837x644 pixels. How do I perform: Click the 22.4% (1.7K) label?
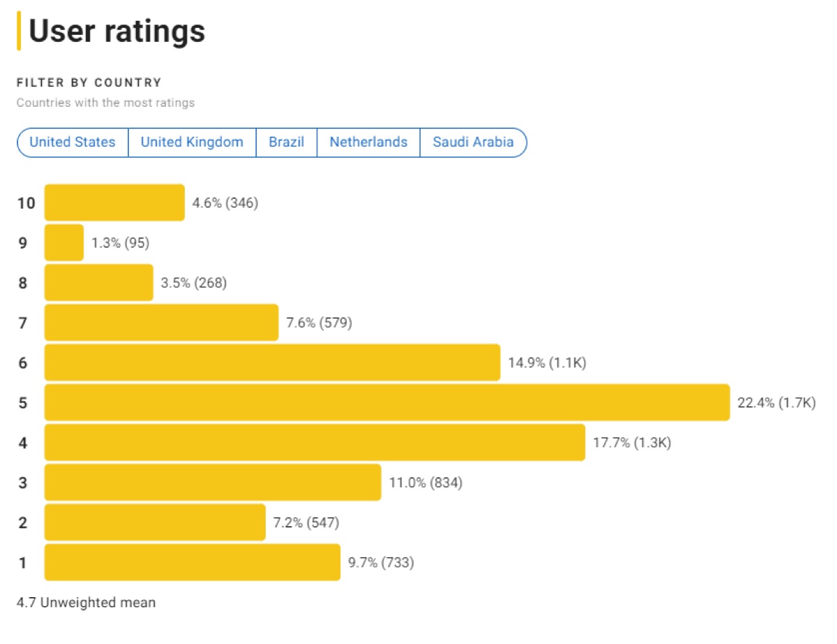pos(776,403)
